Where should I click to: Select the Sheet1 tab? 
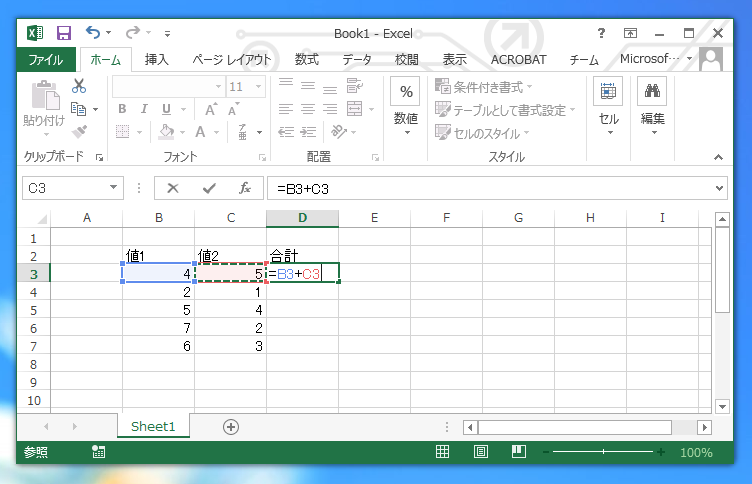153,426
